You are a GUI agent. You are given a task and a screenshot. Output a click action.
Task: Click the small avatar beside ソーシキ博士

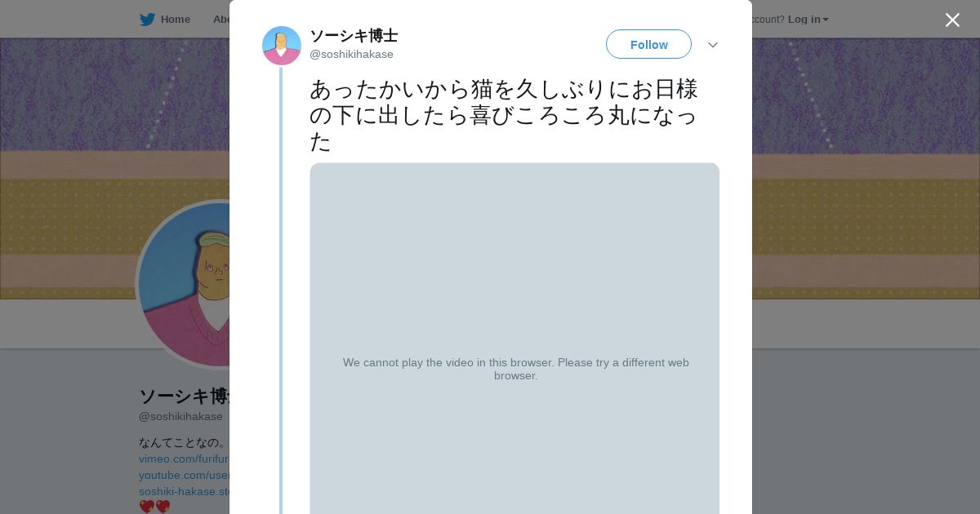(281, 46)
